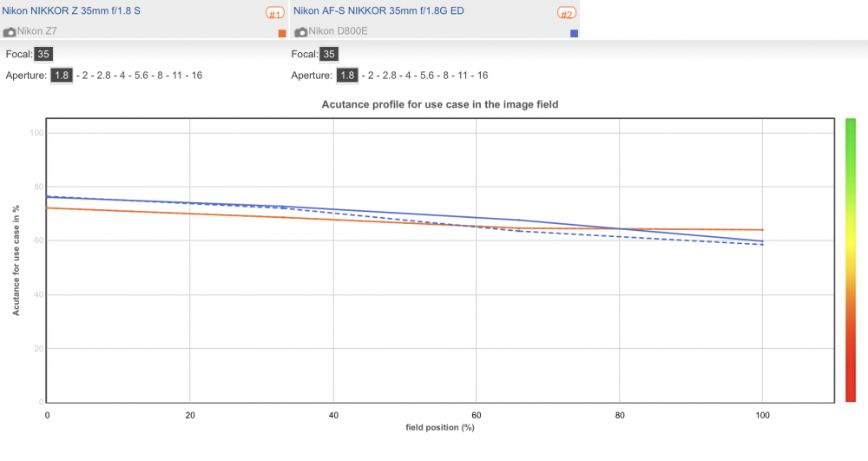Select aperture 2 for Nikon Z7 lens
This screenshot has width=868, height=461.
85,76
